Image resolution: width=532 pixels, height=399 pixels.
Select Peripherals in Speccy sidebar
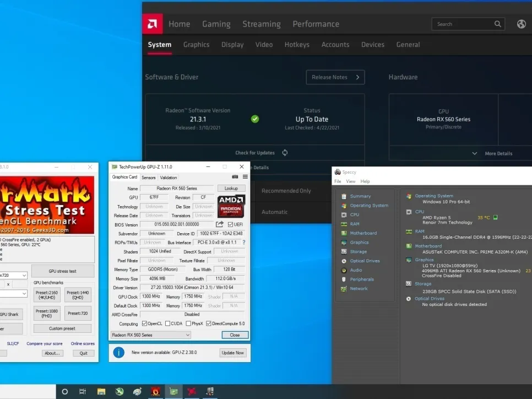[362, 279]
